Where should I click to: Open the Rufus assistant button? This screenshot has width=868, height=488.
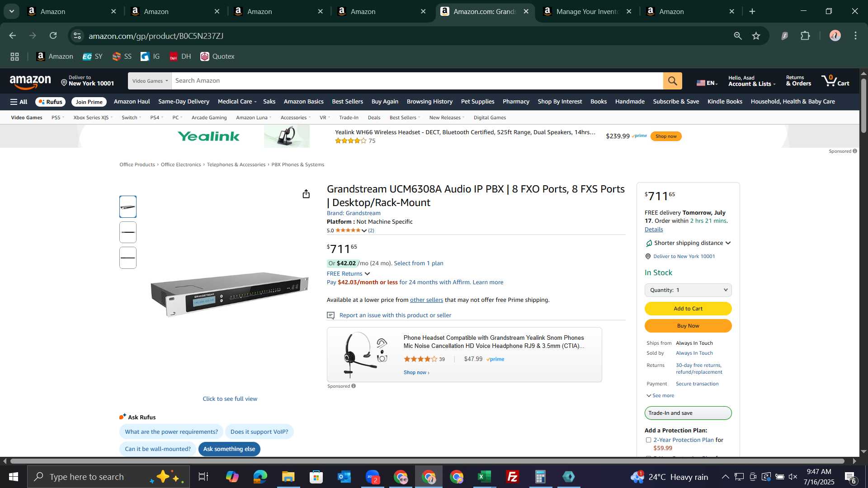[x=51, y=102]
